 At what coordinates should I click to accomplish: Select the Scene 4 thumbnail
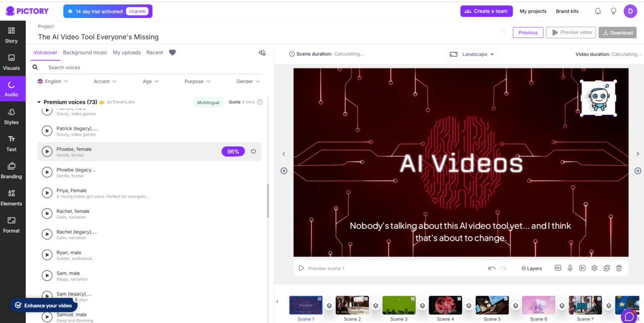click(x=445, y=305)
